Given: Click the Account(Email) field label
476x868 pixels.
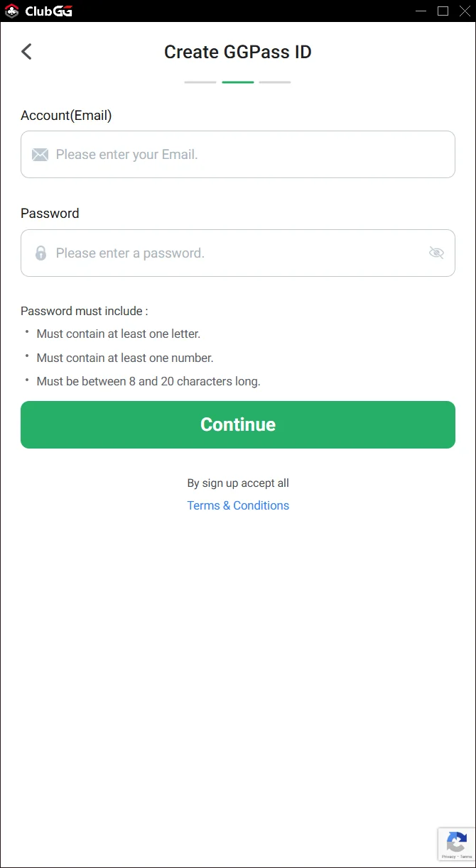Looking at the screenshot, I should [x=66, y=115].
